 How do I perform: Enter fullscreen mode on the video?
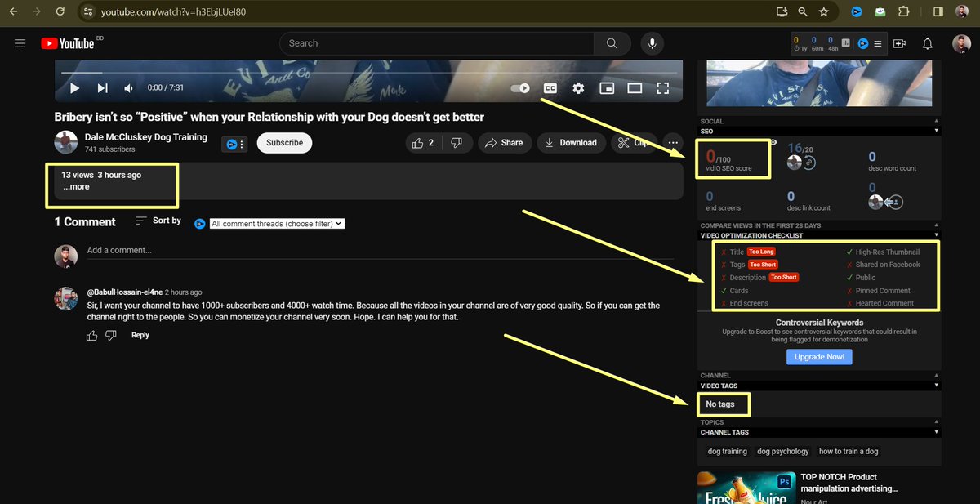coord(663,87)
